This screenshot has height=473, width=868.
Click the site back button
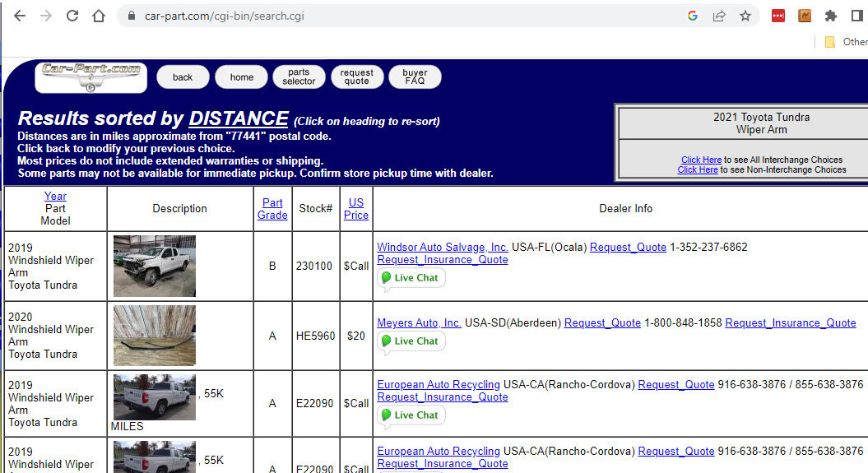coord(183,77)
